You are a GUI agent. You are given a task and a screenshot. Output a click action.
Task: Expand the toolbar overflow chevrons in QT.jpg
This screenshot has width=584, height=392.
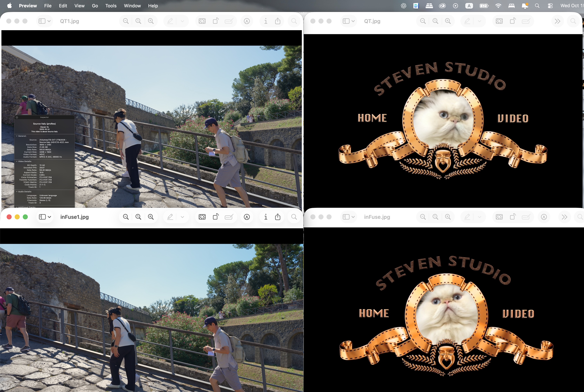[557, 21]
